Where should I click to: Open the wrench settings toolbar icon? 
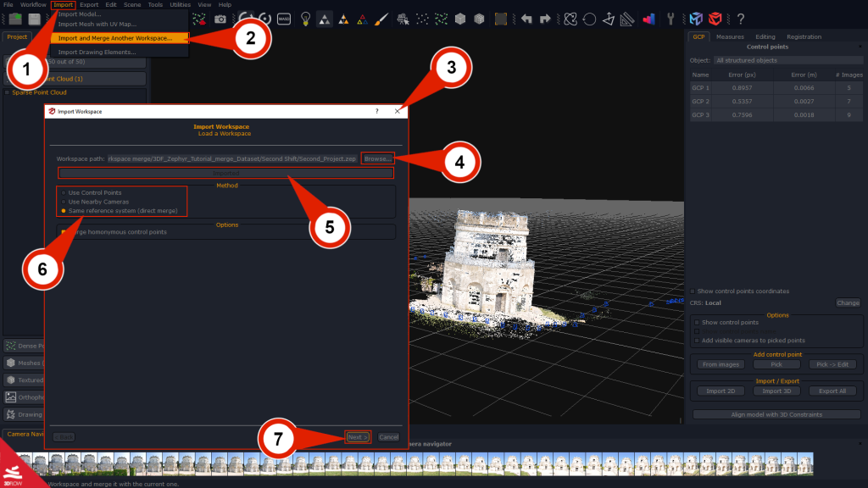pos(670,19)
